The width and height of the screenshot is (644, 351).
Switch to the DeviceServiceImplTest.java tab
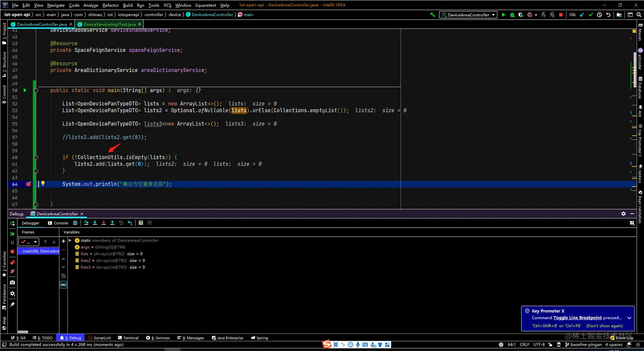coord(109,24)
